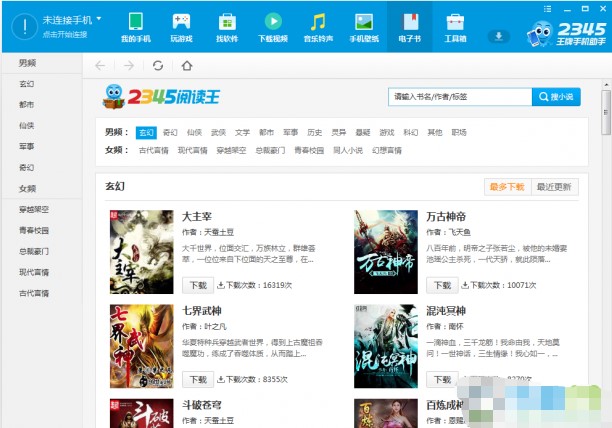Open the 工具箱 toolbox icon
The image size is (612, 428).
click(455, 27)
